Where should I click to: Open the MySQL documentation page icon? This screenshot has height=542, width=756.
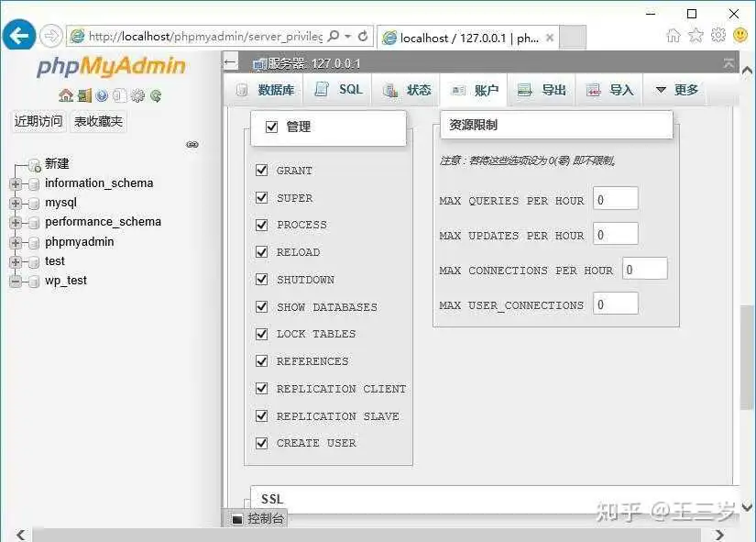119,95
